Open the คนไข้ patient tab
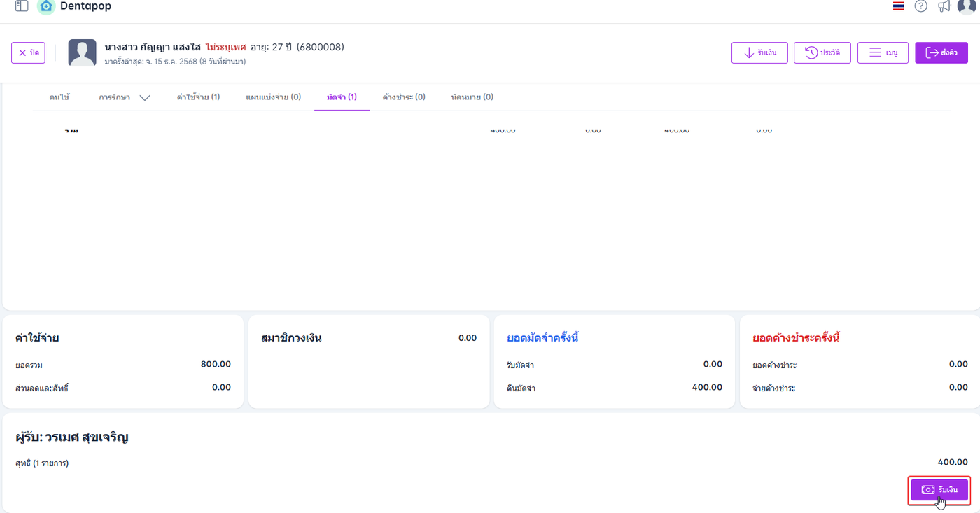Viewport: 980px width, 513px height. click(59, 97)
